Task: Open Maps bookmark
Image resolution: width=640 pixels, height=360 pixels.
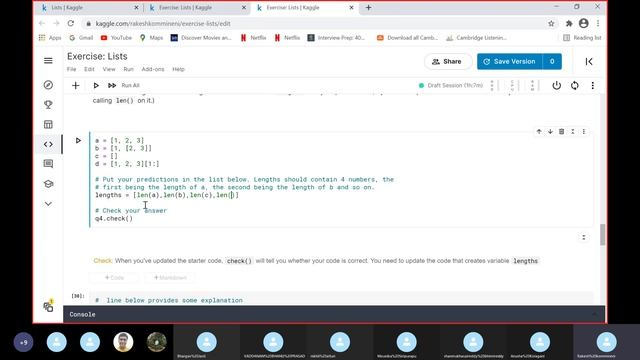Action: 151,38
